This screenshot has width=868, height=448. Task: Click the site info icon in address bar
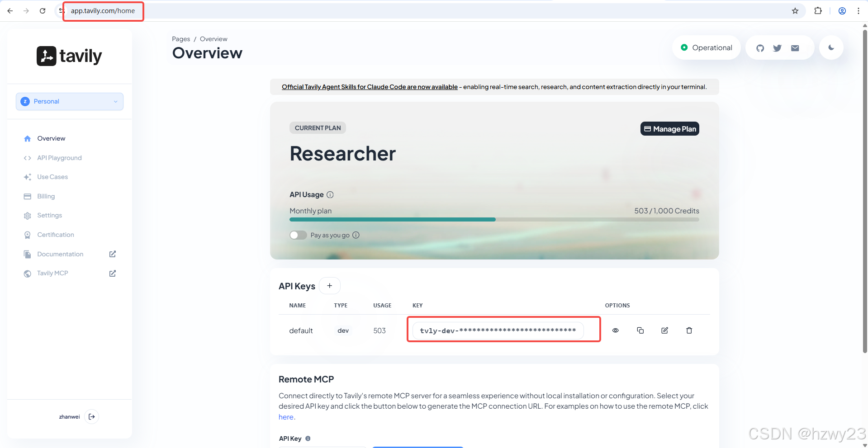(x=62, y=11)
